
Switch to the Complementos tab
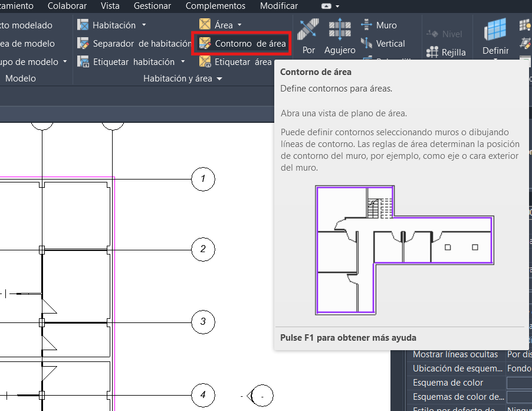tap(215, 6)
